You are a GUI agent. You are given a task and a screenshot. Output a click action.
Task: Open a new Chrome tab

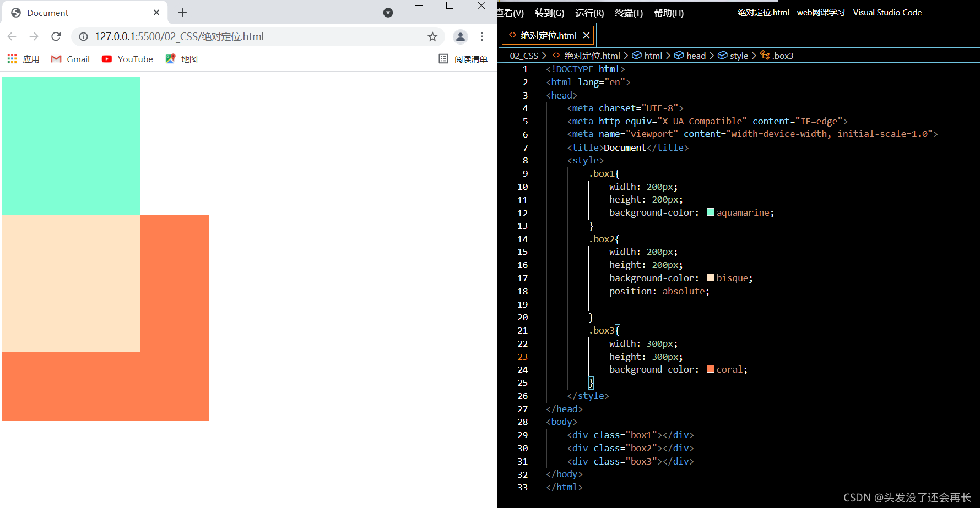183,12
